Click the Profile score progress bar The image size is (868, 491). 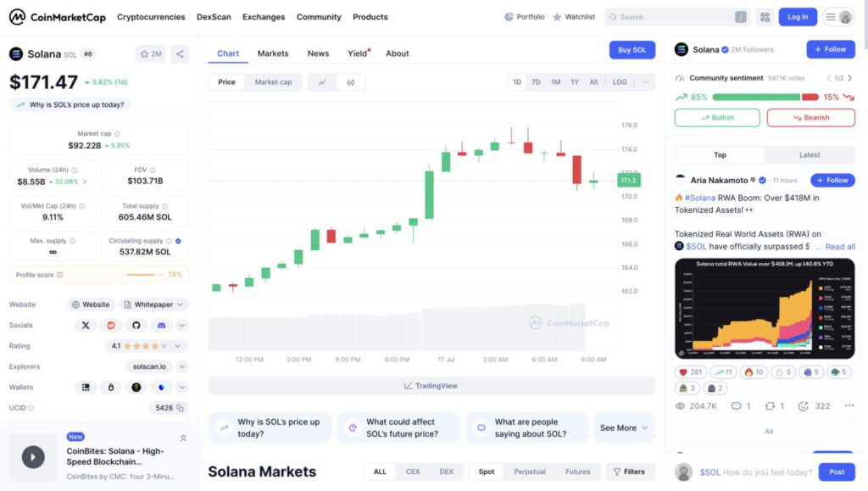click(145, 275)
